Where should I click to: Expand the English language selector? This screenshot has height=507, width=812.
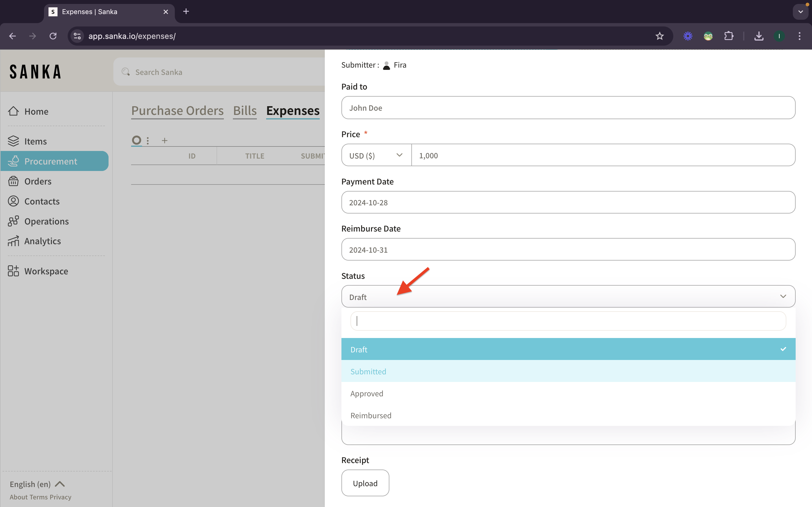pyautogui.click(x=37, y=484)
